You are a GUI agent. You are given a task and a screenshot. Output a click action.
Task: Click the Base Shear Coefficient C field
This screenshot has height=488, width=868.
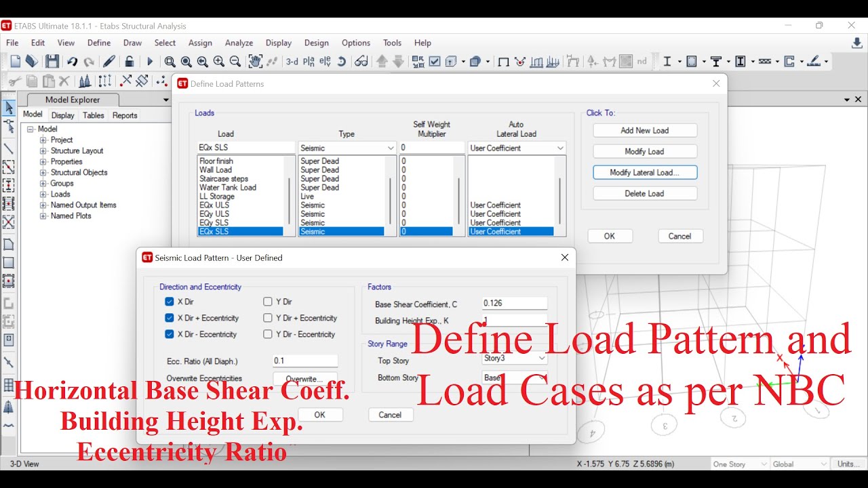[x=514, y=304]
